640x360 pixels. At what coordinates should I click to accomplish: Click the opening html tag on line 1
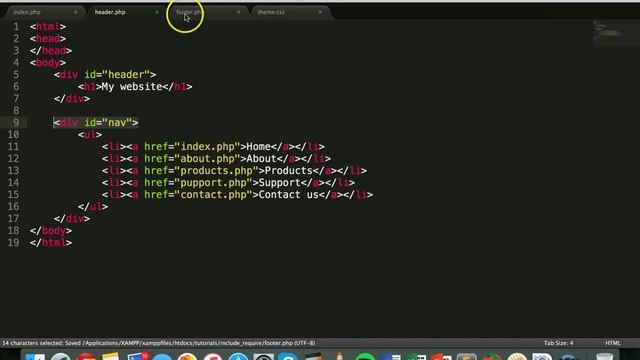[x=48, y=27]
